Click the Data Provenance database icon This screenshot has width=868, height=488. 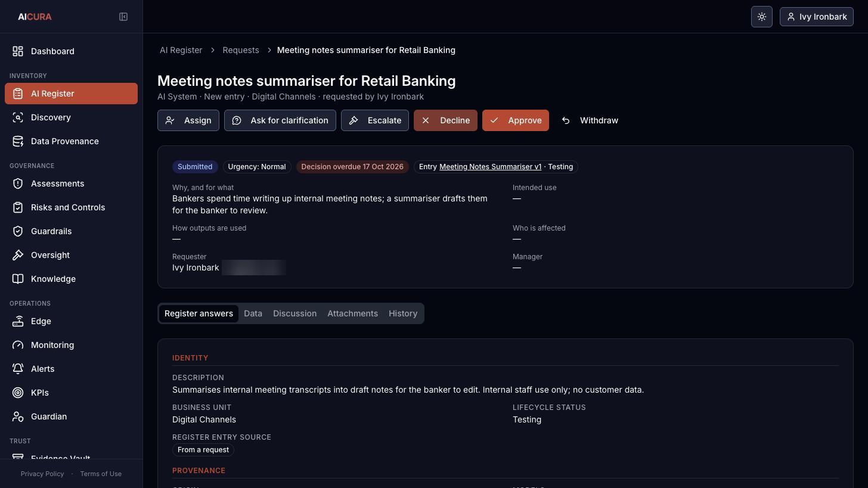[x=18, y=141]
